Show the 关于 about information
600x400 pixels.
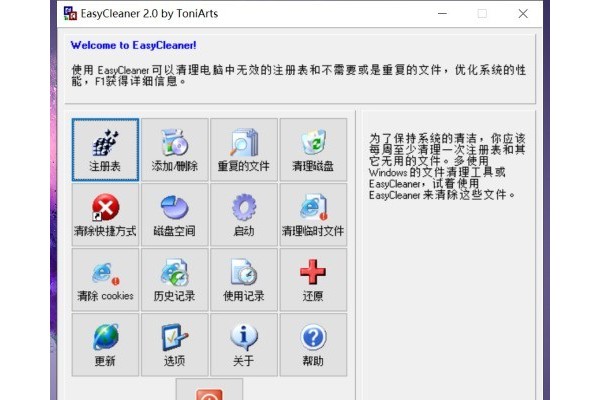coord(244,345)
